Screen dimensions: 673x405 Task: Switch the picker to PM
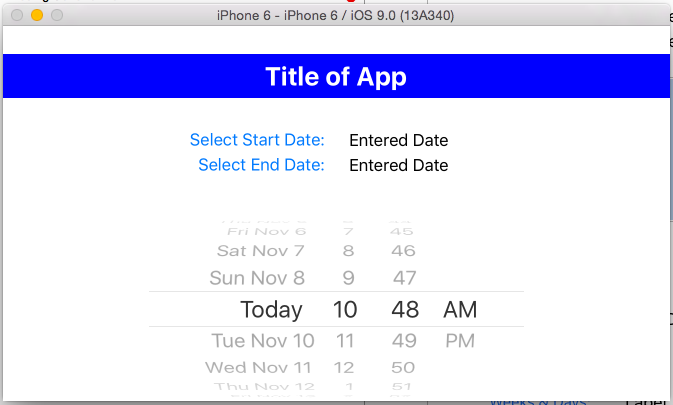460,341
